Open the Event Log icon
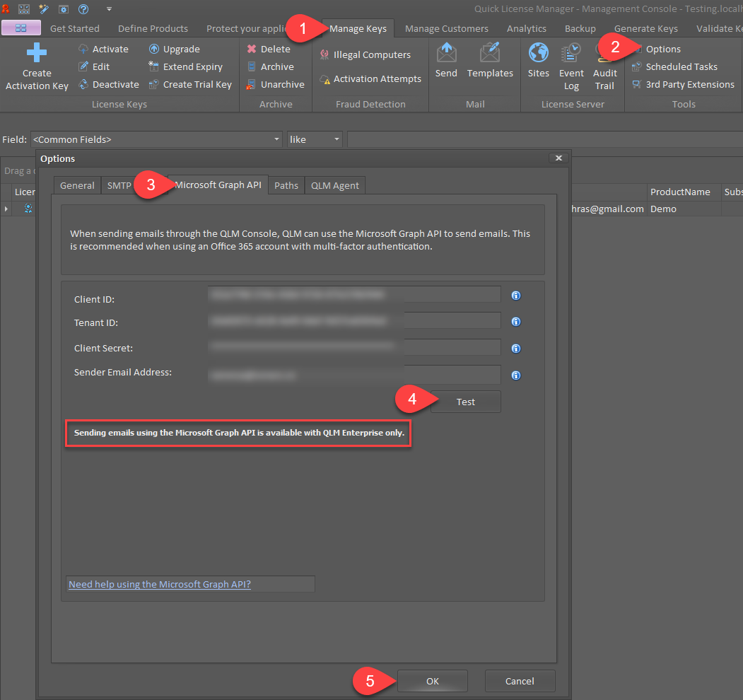This screenshot has width=743, height=700. point(571,54)
